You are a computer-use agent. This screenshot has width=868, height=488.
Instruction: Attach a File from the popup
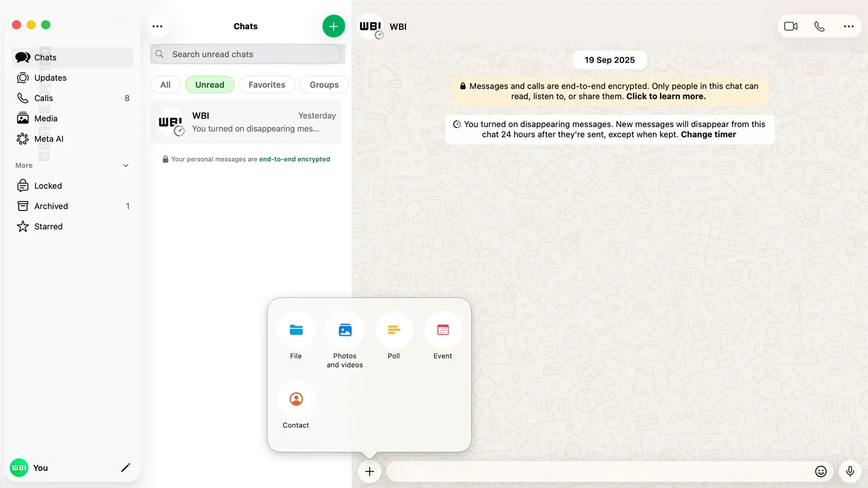point(296,336)
